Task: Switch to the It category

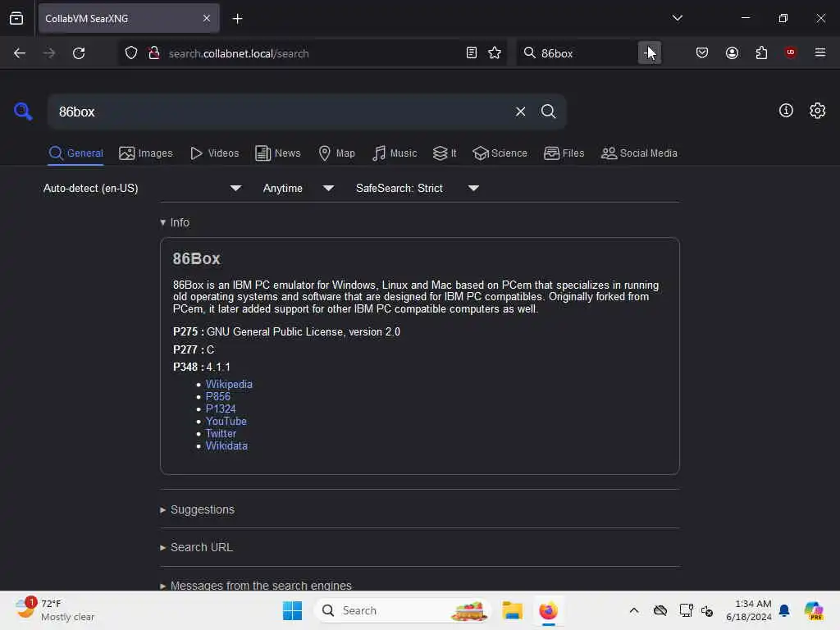Action: pos(445,153)
